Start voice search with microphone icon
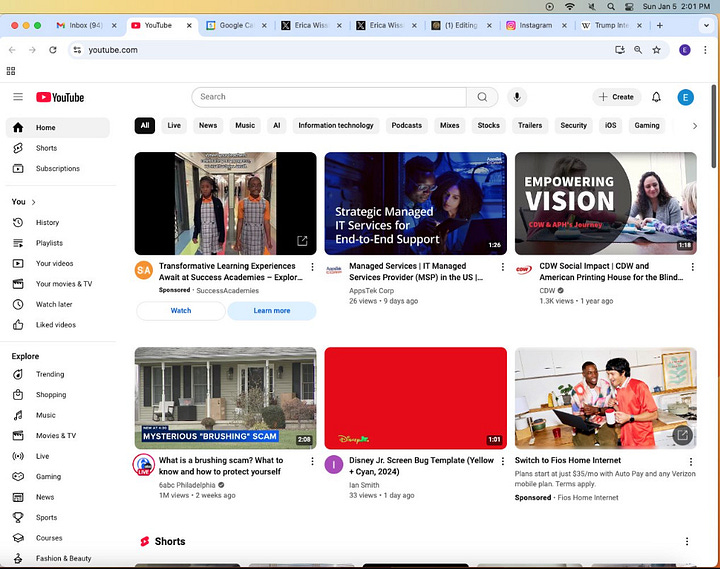 coord(517,97)
